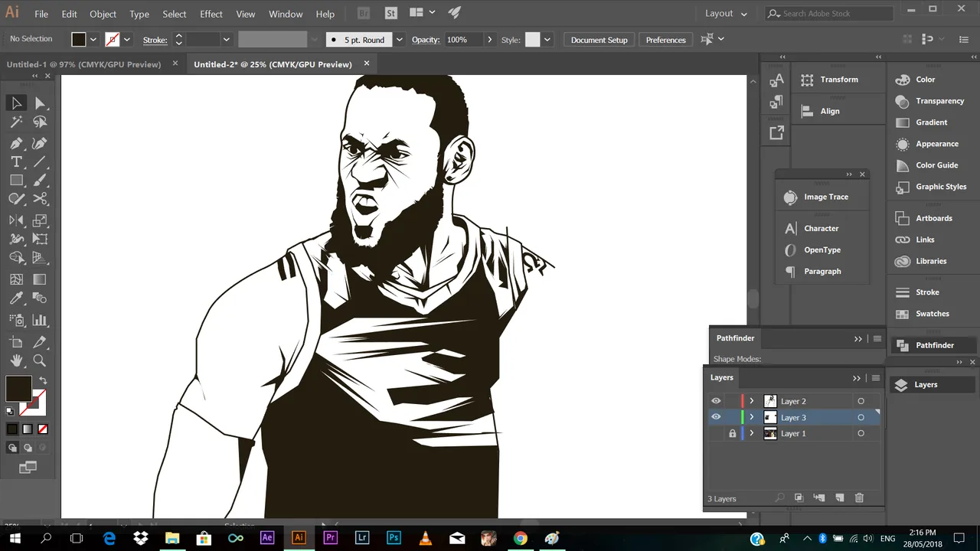Screen dimensions: 980x551
Task: Open stroke weight dropdown
Action: tap(226, 39)
